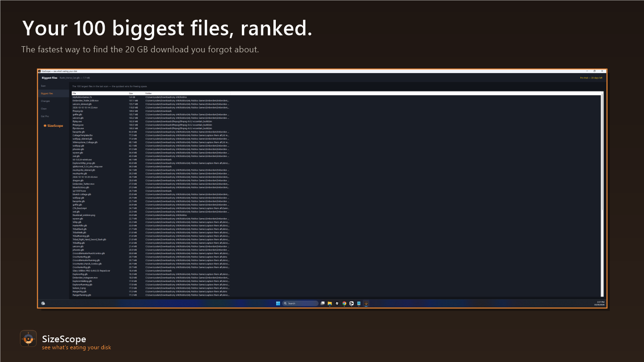644x362 pixels.
Task: Select the ffmpeg.zip file row
Action: (336, 111)
